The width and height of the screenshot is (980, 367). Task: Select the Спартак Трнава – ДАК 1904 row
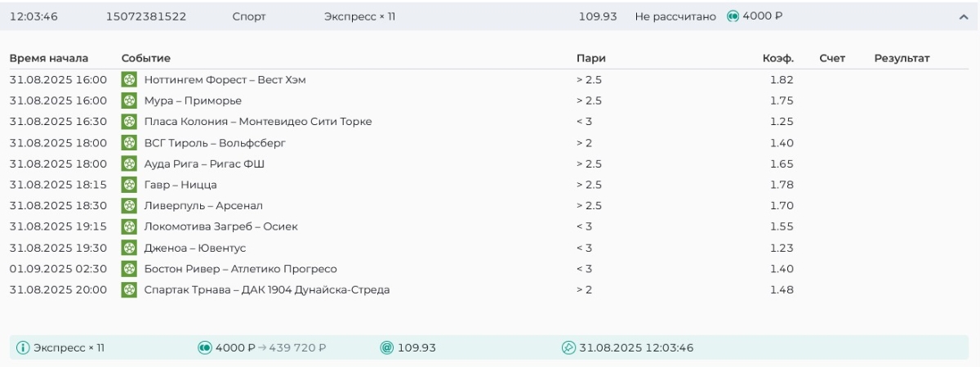coord(266,290)
